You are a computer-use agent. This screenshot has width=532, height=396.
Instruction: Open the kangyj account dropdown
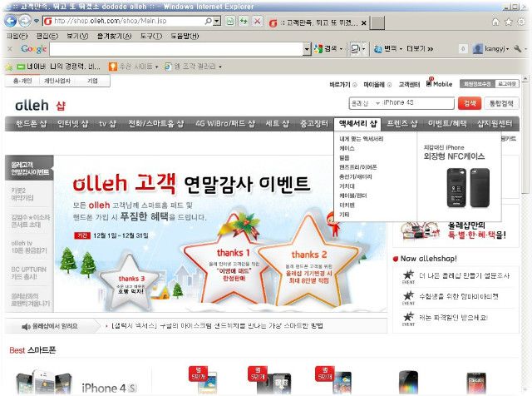(x=491, y=49)
